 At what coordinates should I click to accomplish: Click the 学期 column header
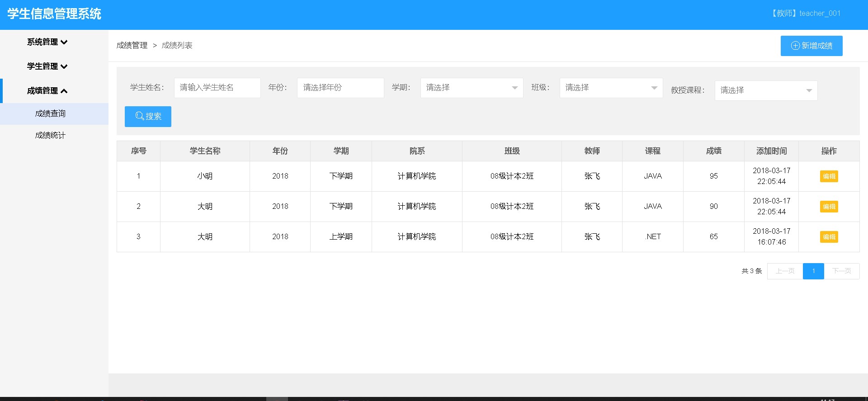click(x=341, y=151)
